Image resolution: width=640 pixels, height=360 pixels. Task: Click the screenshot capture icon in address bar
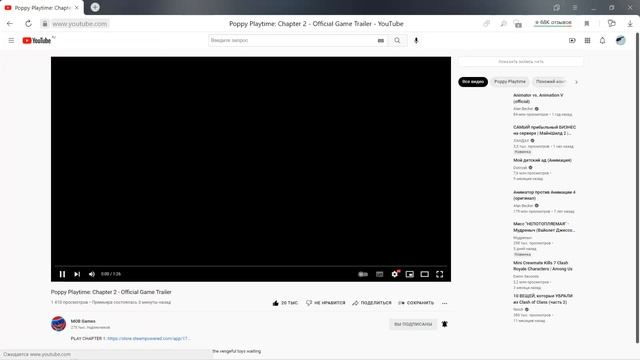pyautogui.click(x=518, y=24)
